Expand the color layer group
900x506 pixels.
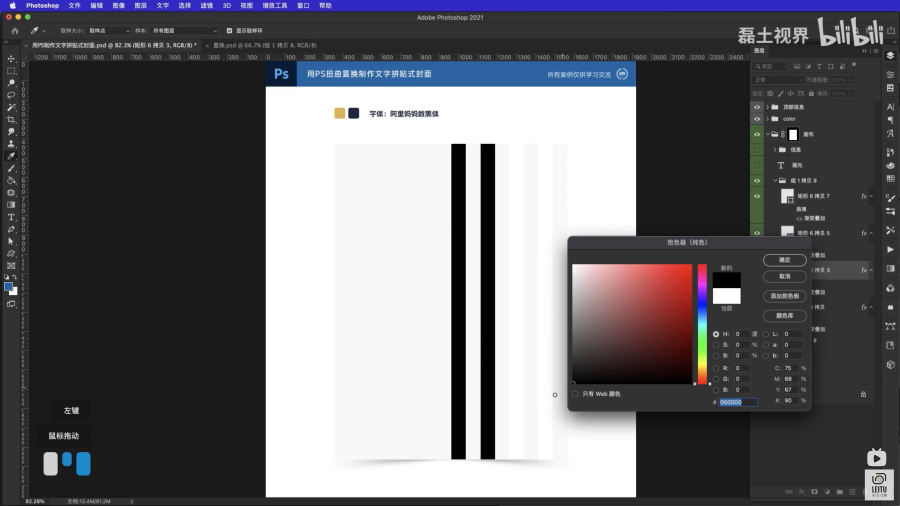767,119
